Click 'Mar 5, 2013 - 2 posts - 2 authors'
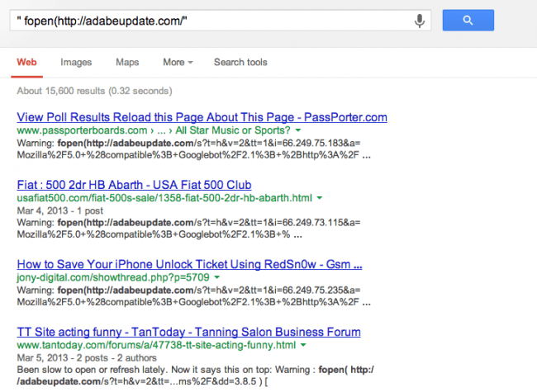Viewport: 537px width, 392px height. point(87,358)
